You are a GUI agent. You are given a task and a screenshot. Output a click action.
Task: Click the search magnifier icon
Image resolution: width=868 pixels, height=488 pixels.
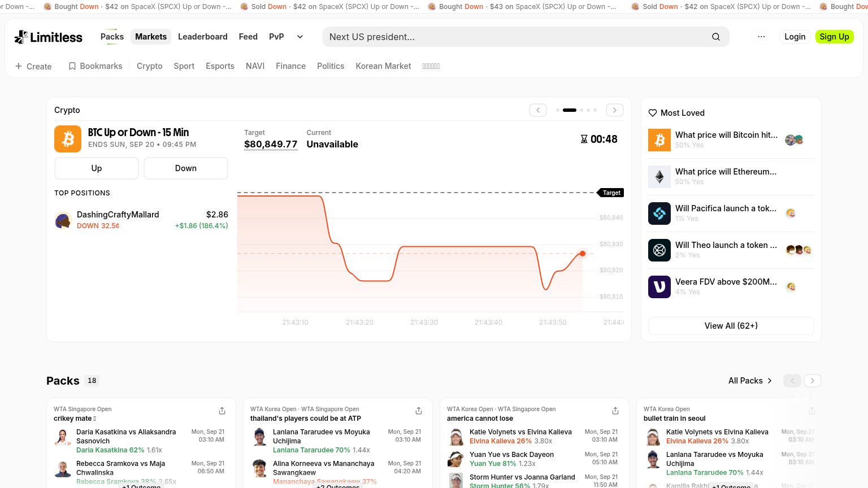716,37
